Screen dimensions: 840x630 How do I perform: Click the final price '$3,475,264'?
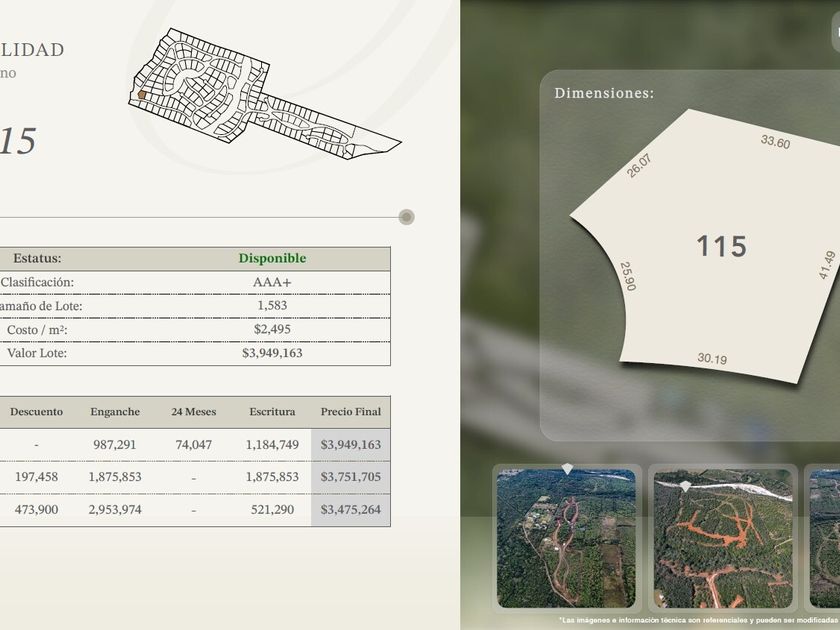pyautogui.click(x=351, y=509)
